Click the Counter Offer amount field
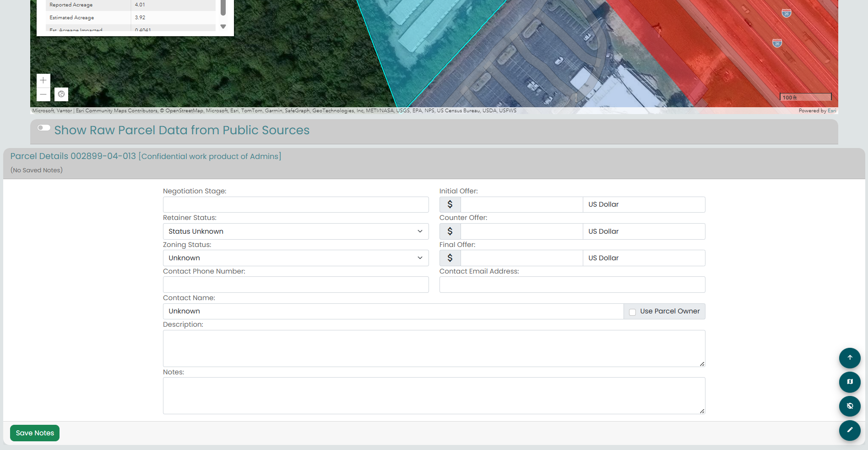The width and height of the screenshot is (868, 450). point(521,231)
